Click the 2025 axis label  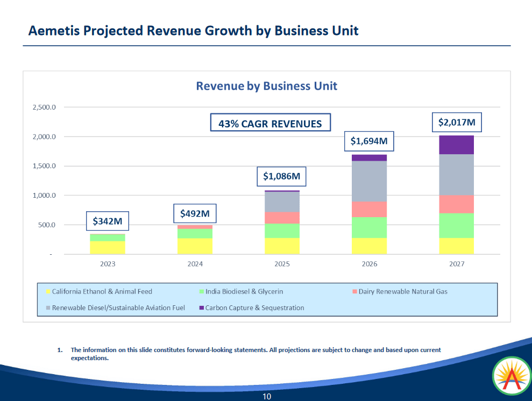click(x=282, y=264)
